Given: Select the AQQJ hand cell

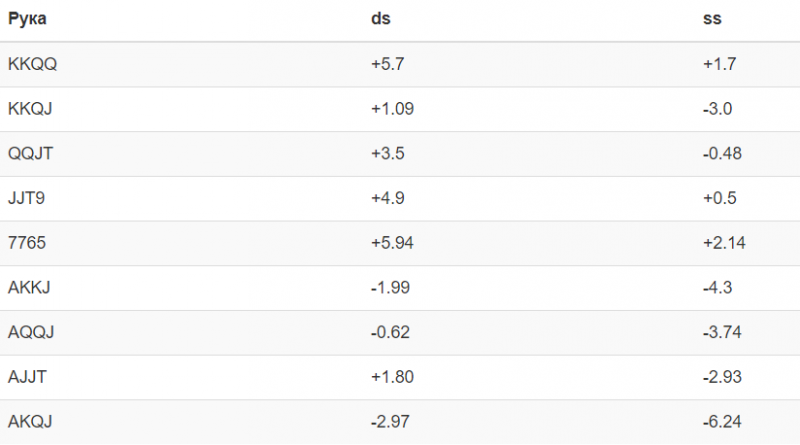Looking at the screenshot, I should click(x=31, y=332).
